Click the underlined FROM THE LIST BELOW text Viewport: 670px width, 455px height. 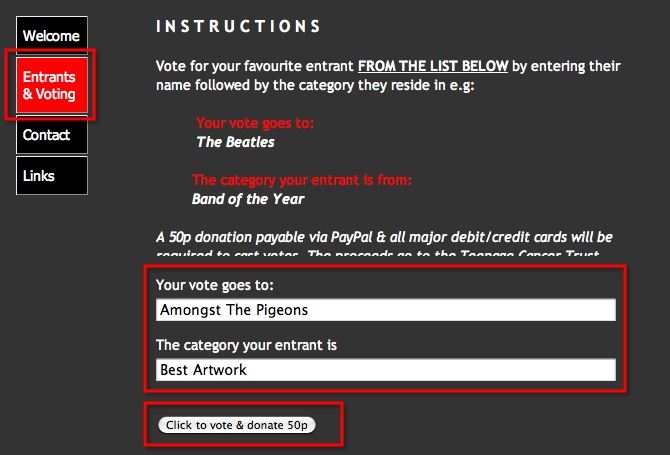tap(433, 66)
